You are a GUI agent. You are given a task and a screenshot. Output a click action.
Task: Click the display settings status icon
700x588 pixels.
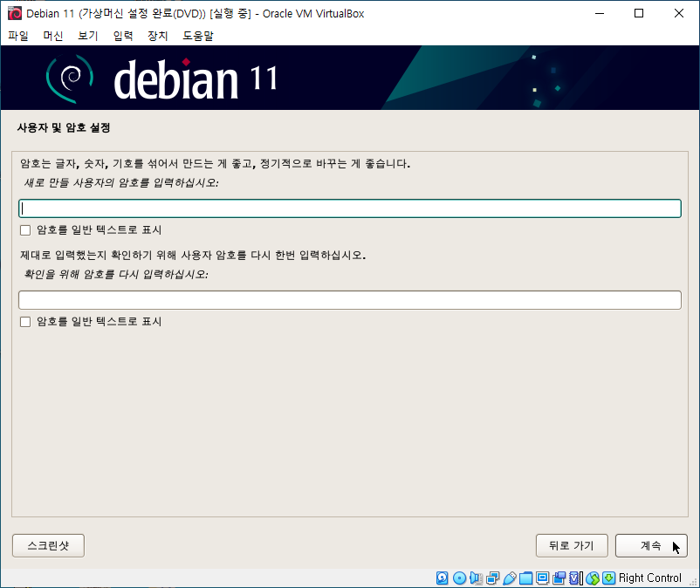pos(542,578)
